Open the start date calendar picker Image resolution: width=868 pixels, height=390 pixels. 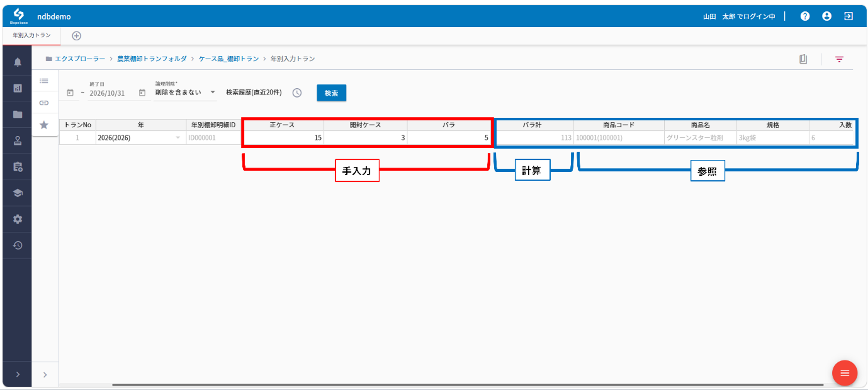click(70, 93)
